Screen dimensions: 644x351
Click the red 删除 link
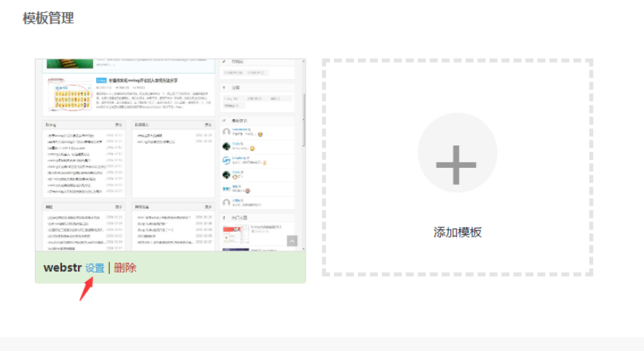click(x=125, y=268)
